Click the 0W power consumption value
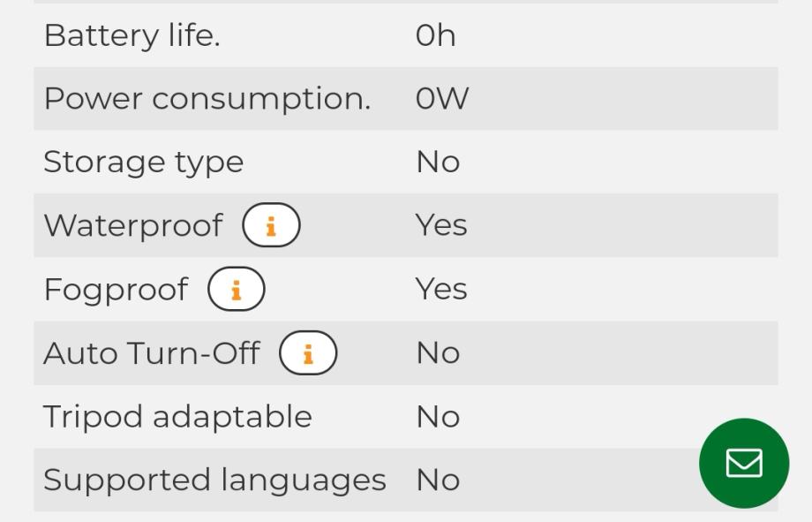Viewport: 812px width, 522px height. (x=441, y=99)
